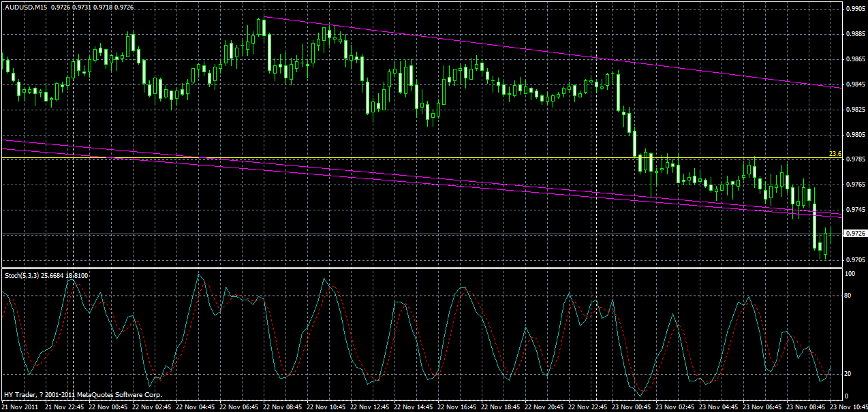Select the 100 level on stochastic scale
The image size is (868, 412).
pyautogui.click(x=850, y=274)
